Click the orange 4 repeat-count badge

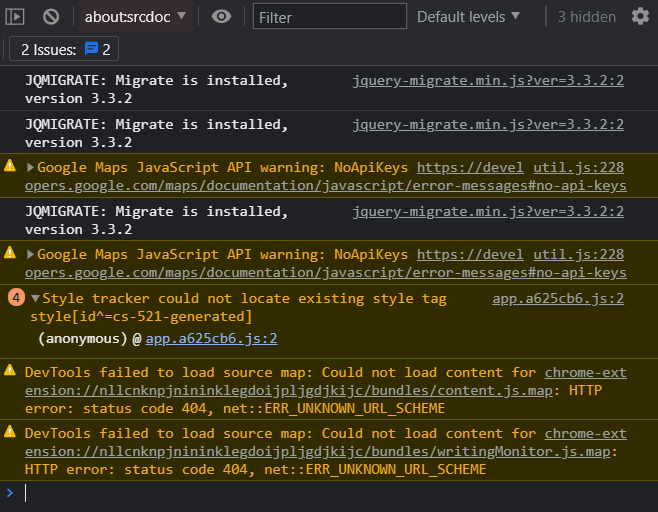point(15,298)
